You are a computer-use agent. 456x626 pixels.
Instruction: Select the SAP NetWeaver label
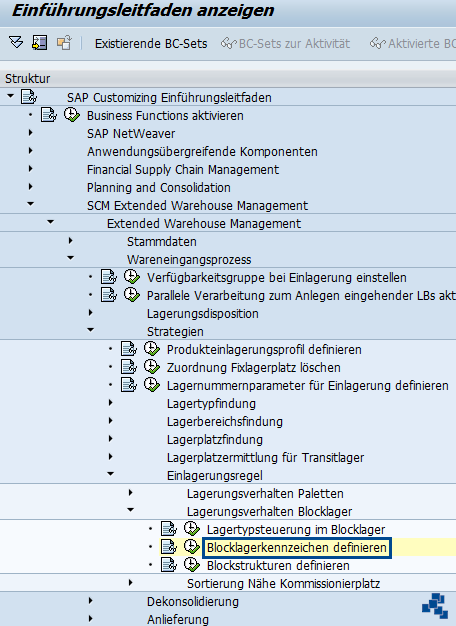[x=131, y=133]
